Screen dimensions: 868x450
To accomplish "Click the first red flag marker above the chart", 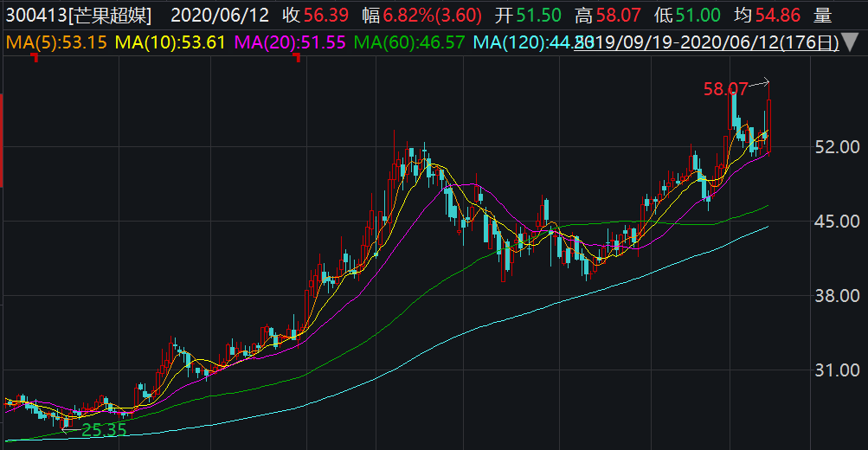I will tap(35, 57).
